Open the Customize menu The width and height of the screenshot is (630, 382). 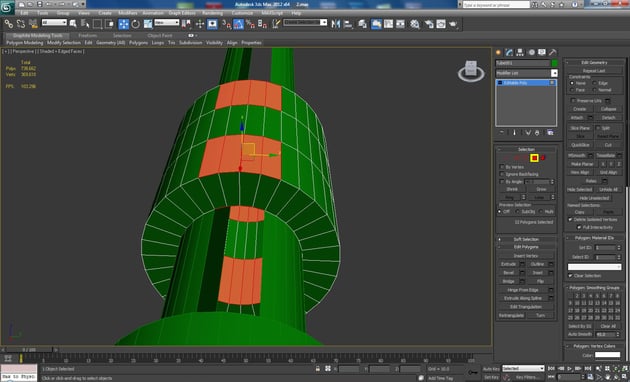pyautogui.click(x=242, y=13)
